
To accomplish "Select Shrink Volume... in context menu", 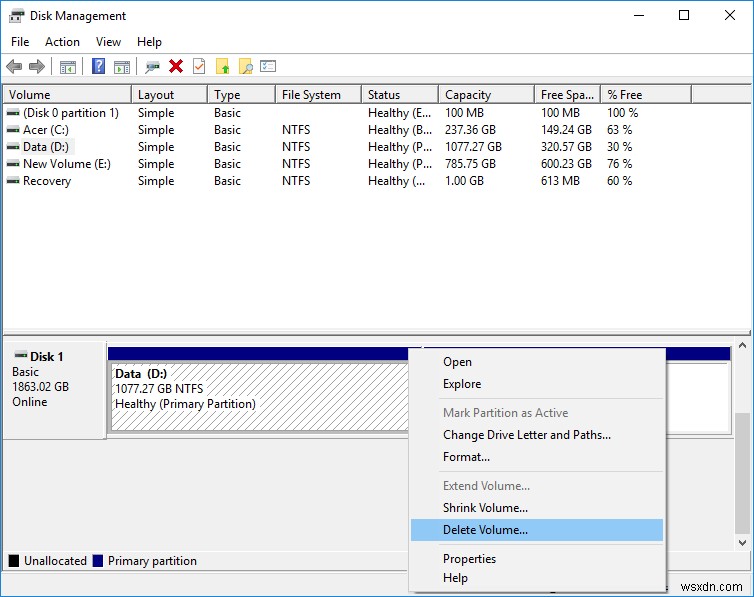I will tap(485, 508).
